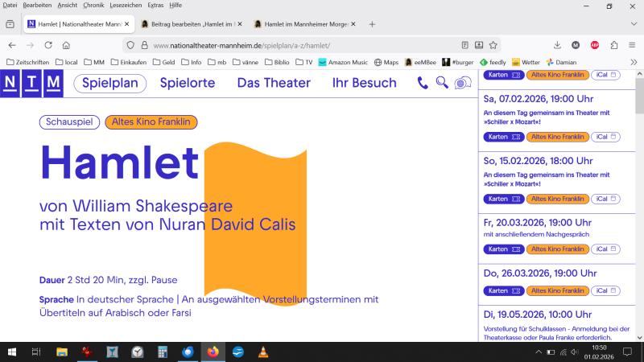Open the Windows Start menu

(12, 352)
